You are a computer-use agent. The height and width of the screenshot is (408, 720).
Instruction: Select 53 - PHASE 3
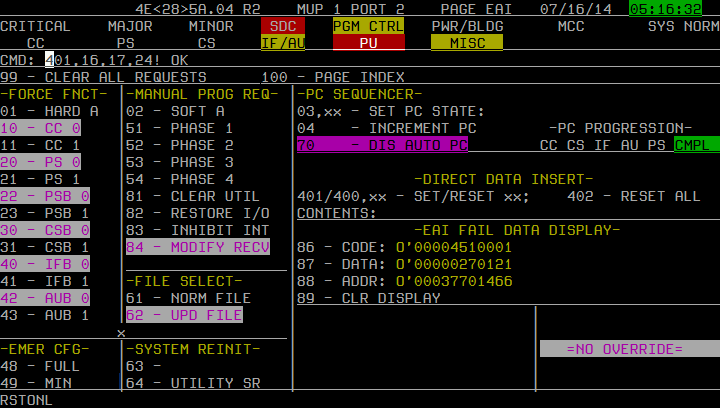(180, 162)
